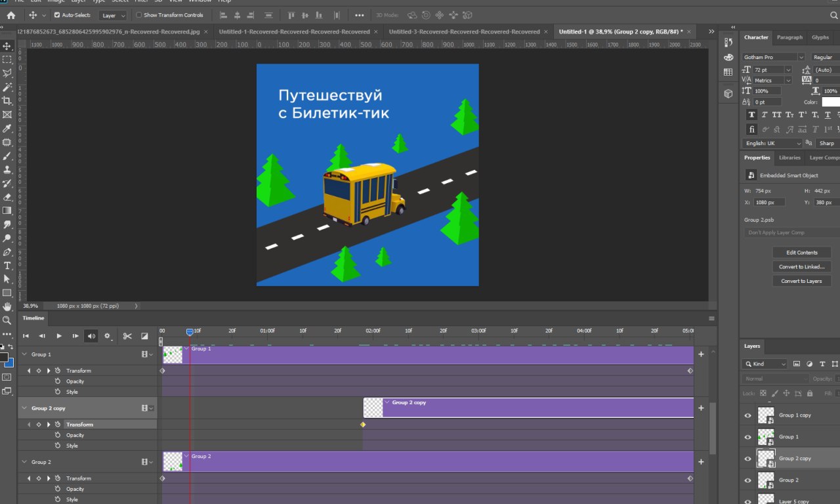This screenshot has height=504, width=840.
Task: Open the Untitled-1-Recovered-Recovered-Recovered-Recovered document tab
Action: (294, 31)
